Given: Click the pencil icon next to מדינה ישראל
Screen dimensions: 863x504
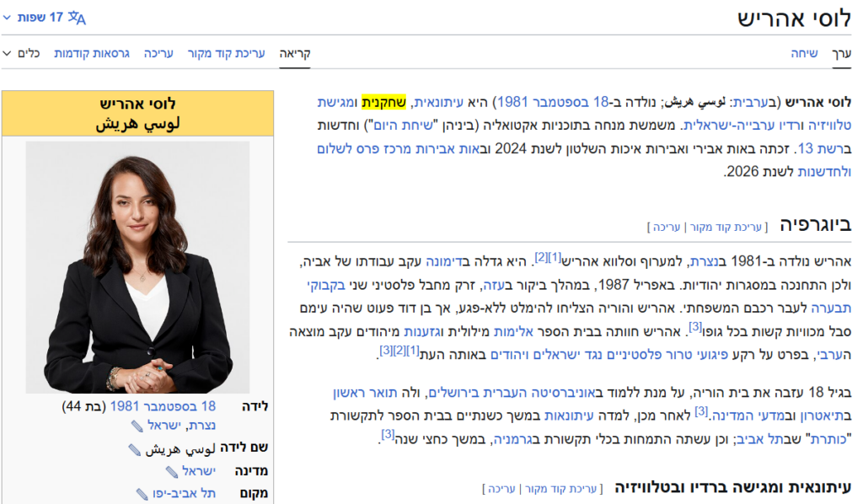Looking at the screenshot, I should pyautogui.click(x=172, y=471).
